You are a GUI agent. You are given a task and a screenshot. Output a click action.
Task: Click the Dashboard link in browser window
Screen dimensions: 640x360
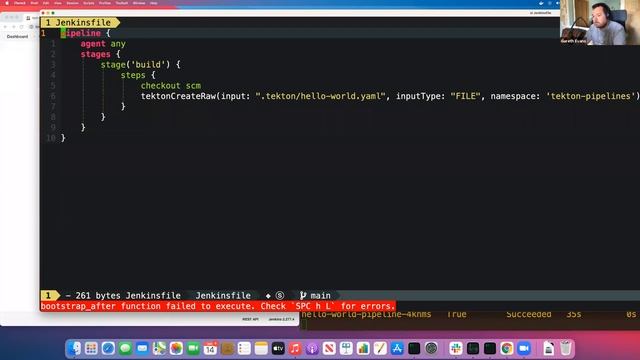point(18,36)
